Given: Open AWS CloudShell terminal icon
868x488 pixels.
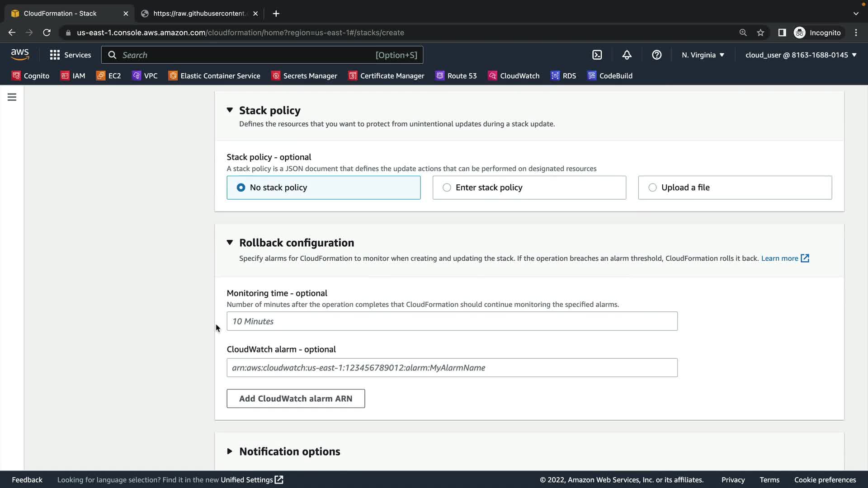Looking at the screenshot, I should [597, 55].
